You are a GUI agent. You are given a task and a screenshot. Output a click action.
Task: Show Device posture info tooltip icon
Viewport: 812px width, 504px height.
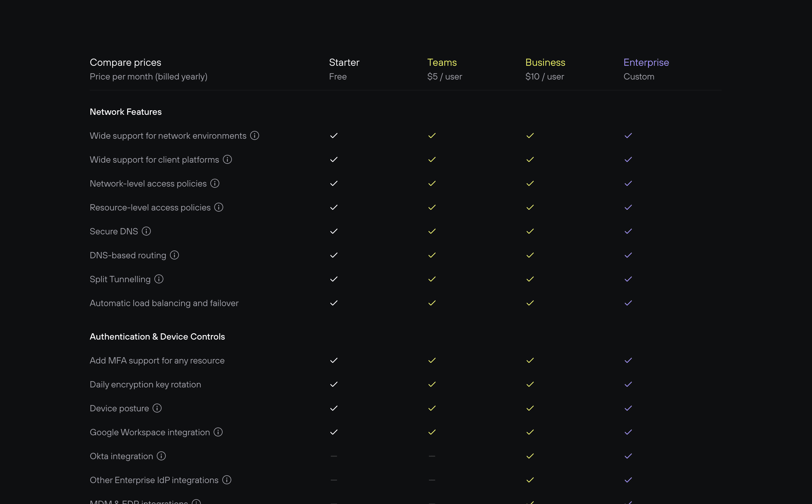coord(157,408)
